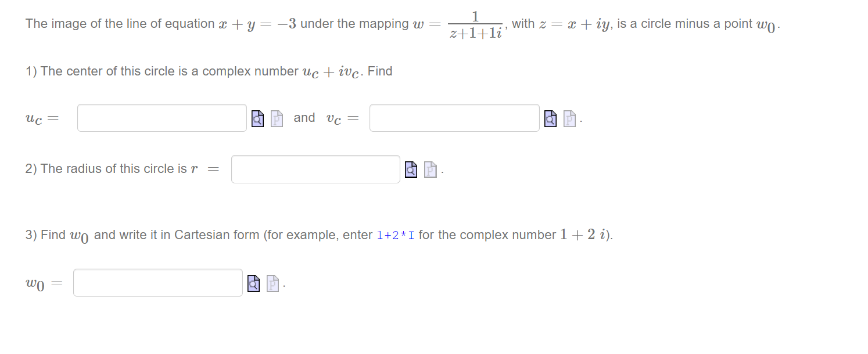Click inside the vc answer box
868x354 pixels.
pyautogui.click(x=454, y=117)
